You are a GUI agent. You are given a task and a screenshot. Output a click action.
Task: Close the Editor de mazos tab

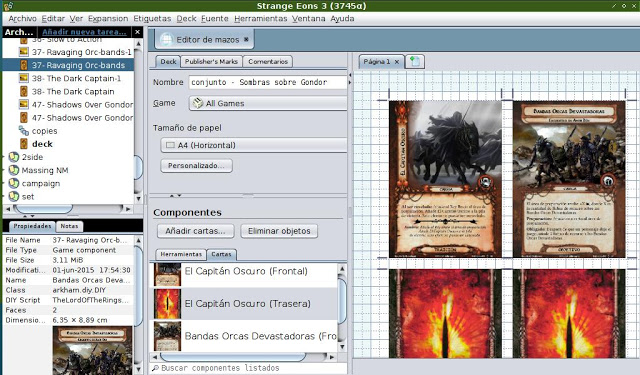(x=246, y=39)
